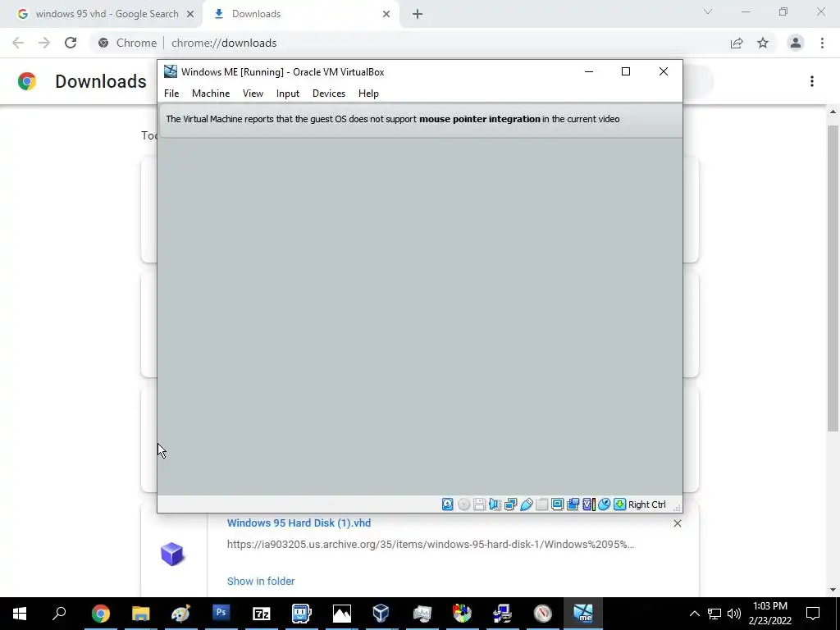Bookmark this page with the star icon
The image size is (840, 630).
tap(763, 43)
